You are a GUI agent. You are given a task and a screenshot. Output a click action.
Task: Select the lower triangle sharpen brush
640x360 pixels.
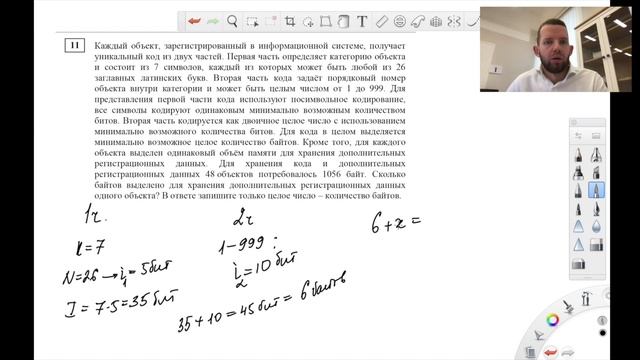578,245
